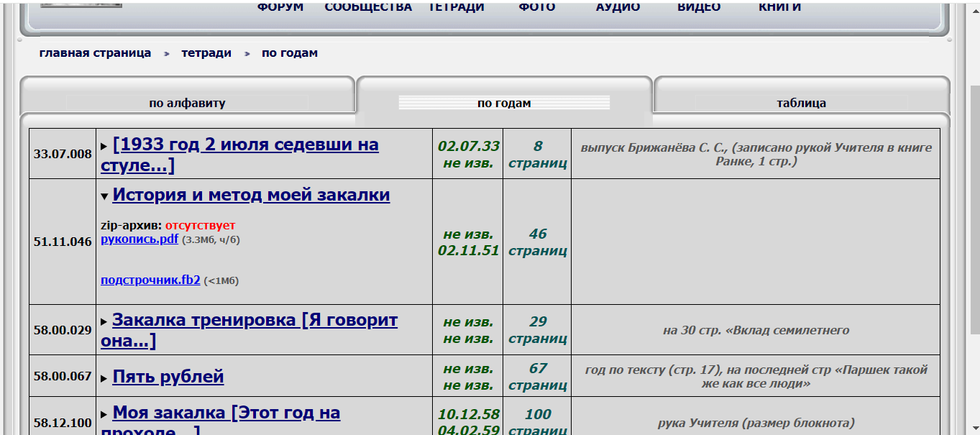
Task: Click the vertical page scrollbar
Action: (x=974, y=216)
